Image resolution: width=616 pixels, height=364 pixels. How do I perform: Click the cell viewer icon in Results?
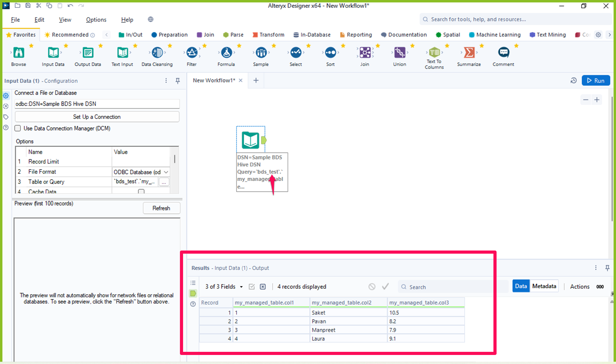pos(193,293)
